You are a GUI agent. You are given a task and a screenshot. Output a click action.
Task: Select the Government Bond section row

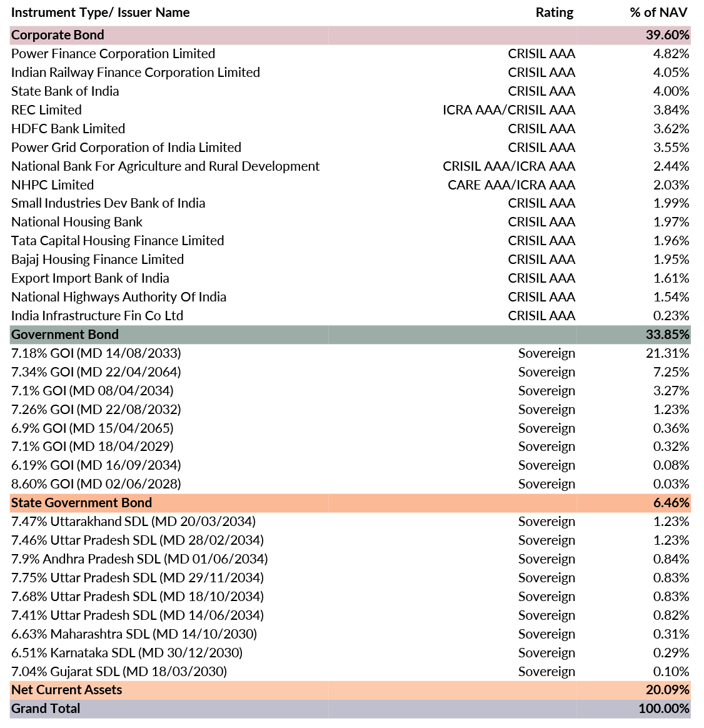pyautogui.click(x=65, y=335)
